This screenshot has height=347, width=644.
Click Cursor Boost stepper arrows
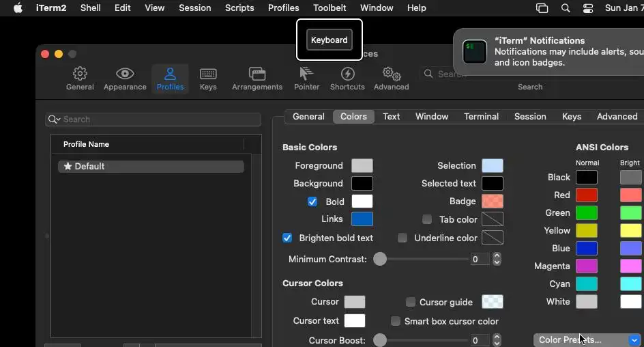[x=497, y=340]
